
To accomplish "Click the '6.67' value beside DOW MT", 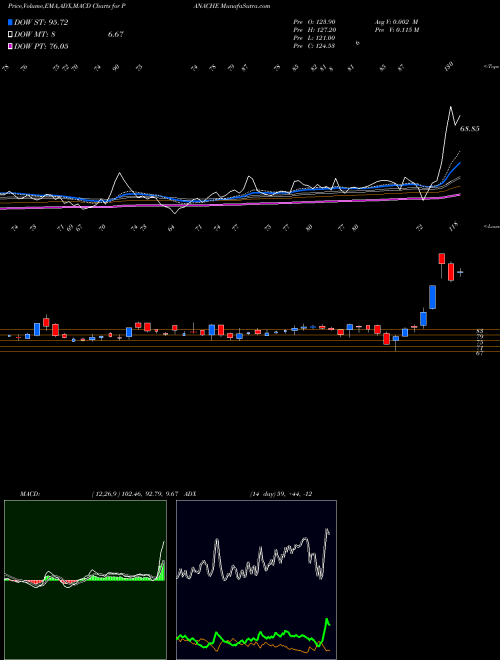I will [x=115, y=35].
